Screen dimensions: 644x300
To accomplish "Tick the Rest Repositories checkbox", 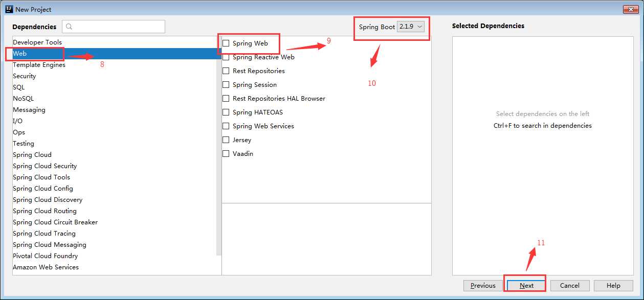I will tap(226, 71).
